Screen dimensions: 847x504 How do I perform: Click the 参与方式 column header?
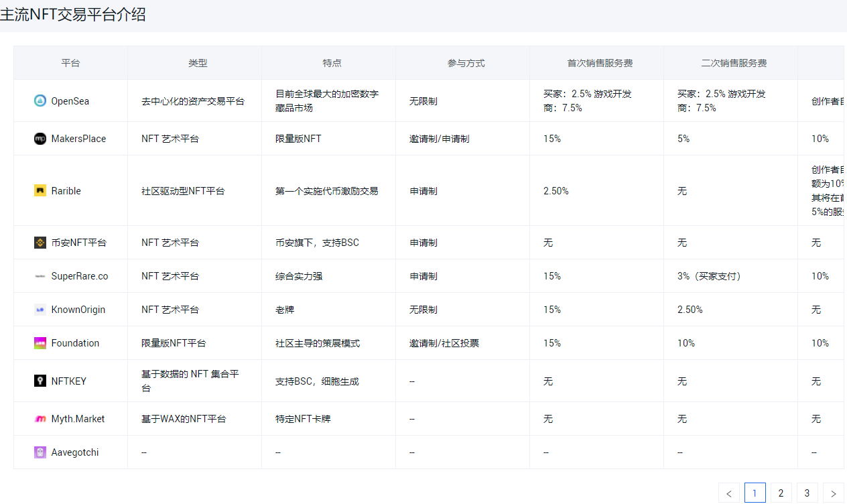coord(466,63)
